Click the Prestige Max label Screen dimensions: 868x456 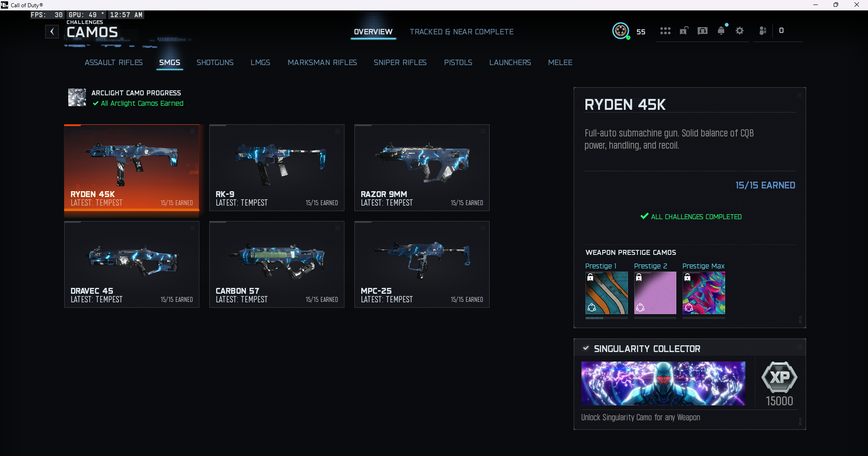click(x=703, y=266)
